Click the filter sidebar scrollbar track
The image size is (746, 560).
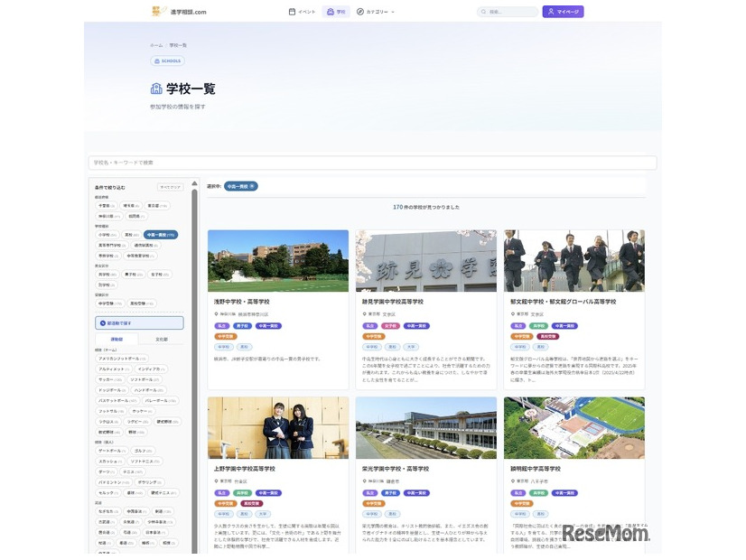(x=194, y=371)
